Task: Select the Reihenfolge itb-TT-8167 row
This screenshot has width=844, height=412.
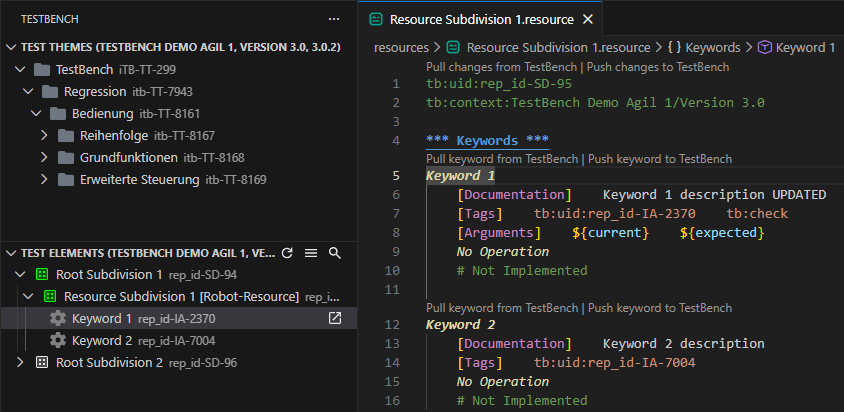Action: 179,136
